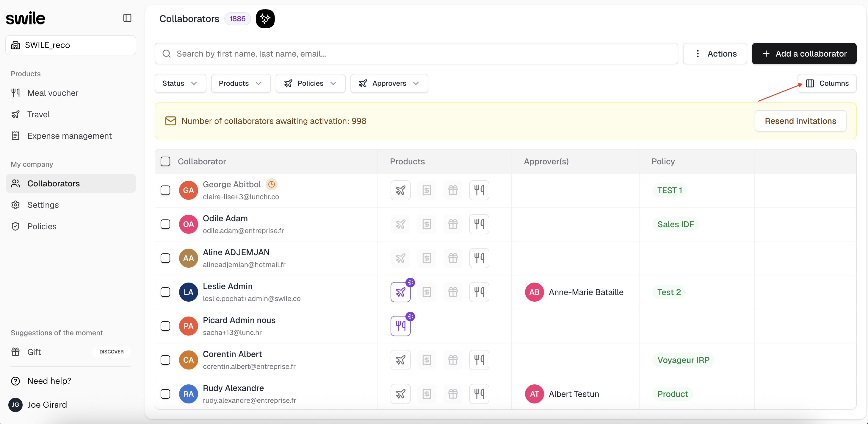Click the Swile logo
Screen dimensions: 868x424
(26, 18)
